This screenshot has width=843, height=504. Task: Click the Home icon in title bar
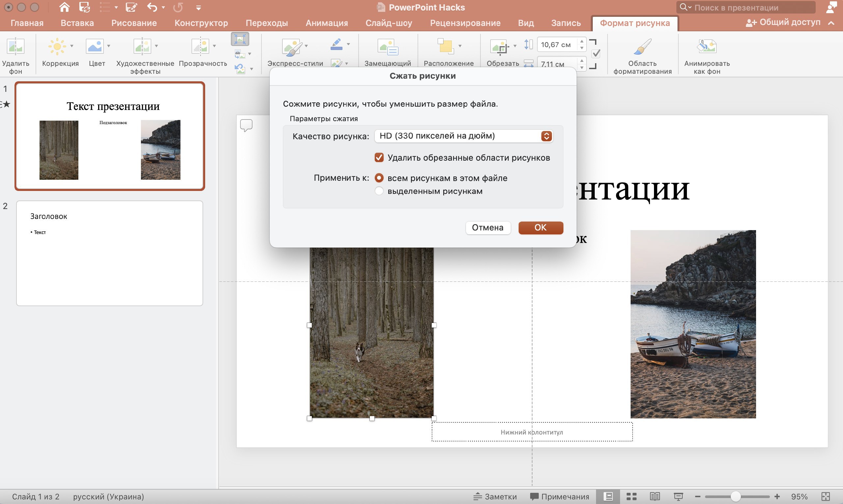[x=64, y=7]
